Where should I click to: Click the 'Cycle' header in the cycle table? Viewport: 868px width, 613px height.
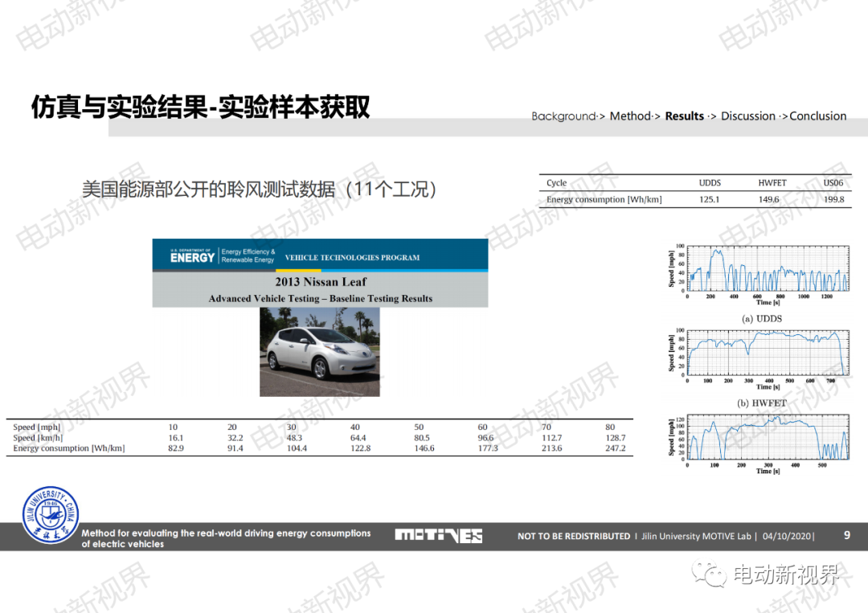tap(556, 182)
